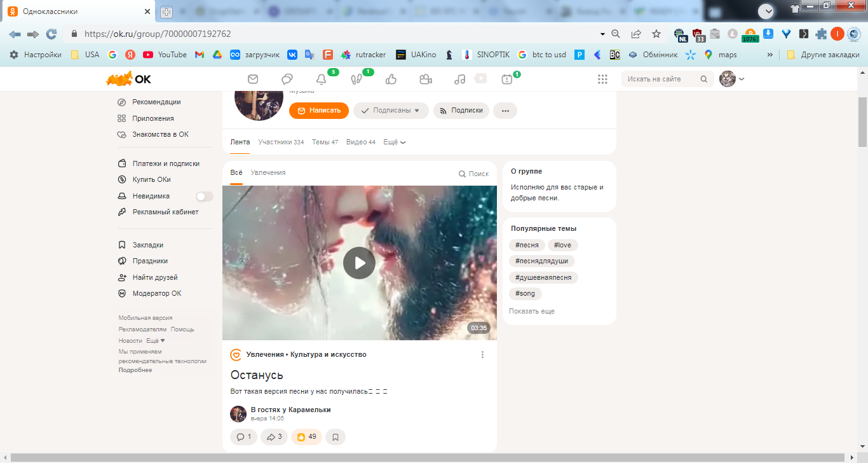Screen dimensions: 868x463
Task: Click the Написать button
Action: pyautogui.click(x=319, y=111)
